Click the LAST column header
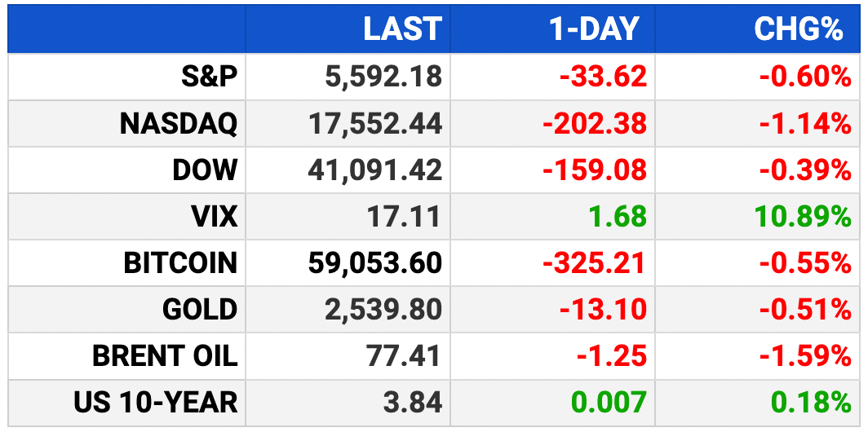 pos(402,29)
